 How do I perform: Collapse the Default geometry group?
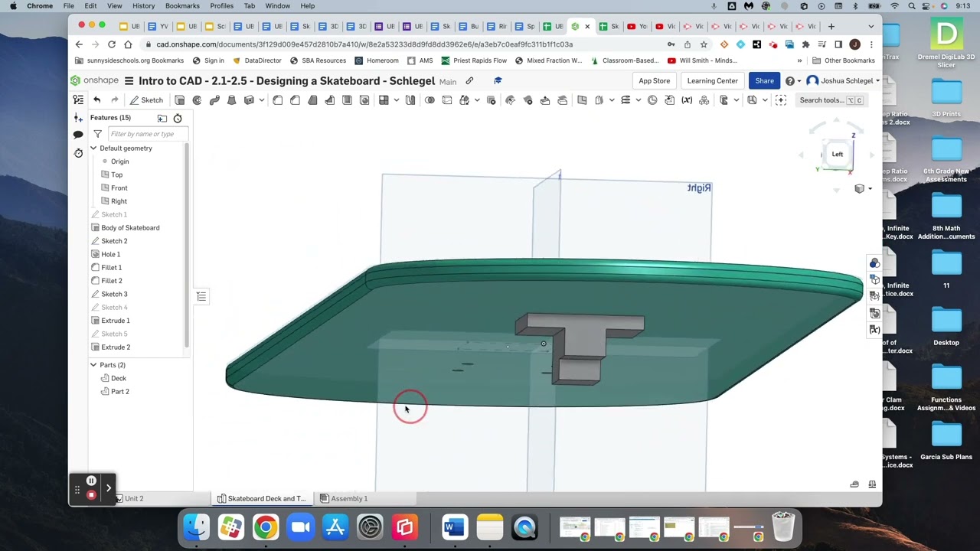pos(93,148)
